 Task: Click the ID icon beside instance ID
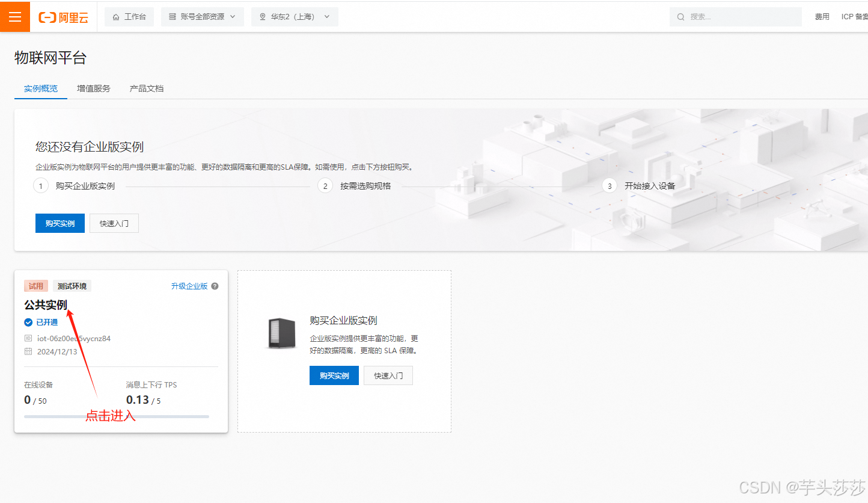click(28, 338)
